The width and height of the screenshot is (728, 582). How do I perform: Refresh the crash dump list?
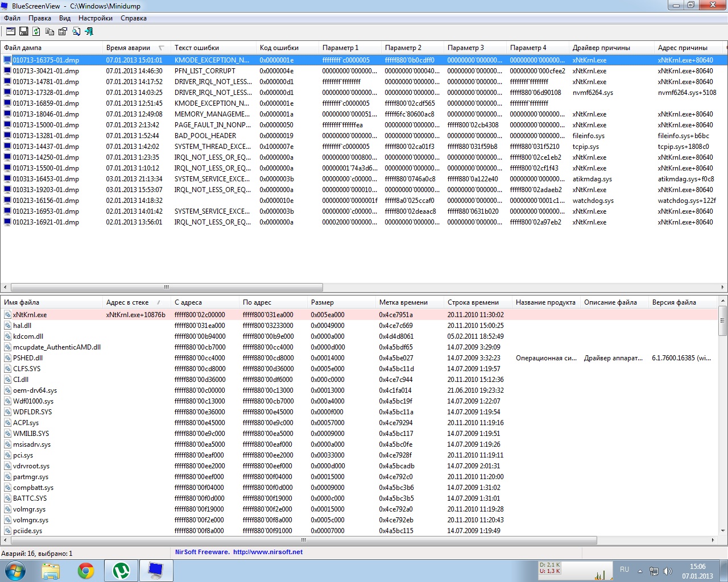[36, 32]
